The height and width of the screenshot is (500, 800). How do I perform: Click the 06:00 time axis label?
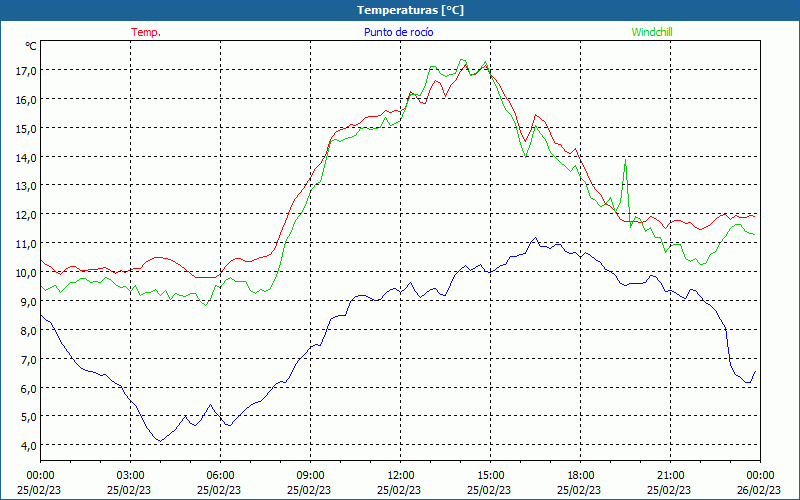[220, 476]
